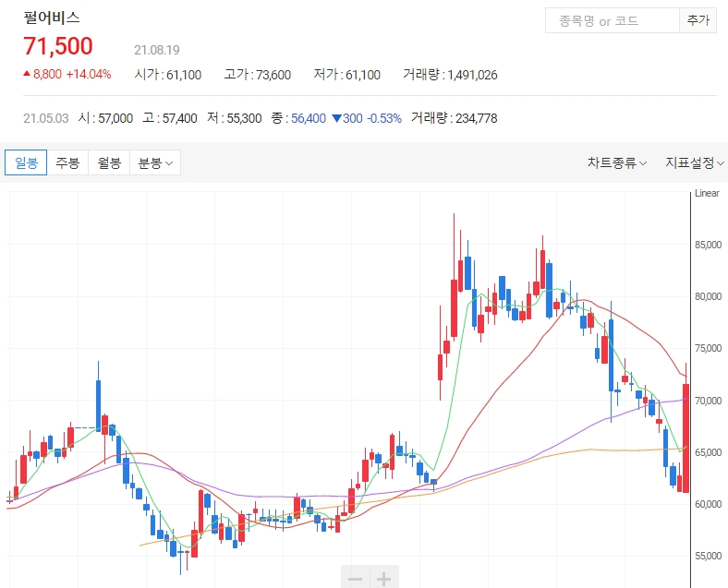The image size is (728, 588).
Task: Click the hovered change -0.53%
Action: click(x=384, y=118)
